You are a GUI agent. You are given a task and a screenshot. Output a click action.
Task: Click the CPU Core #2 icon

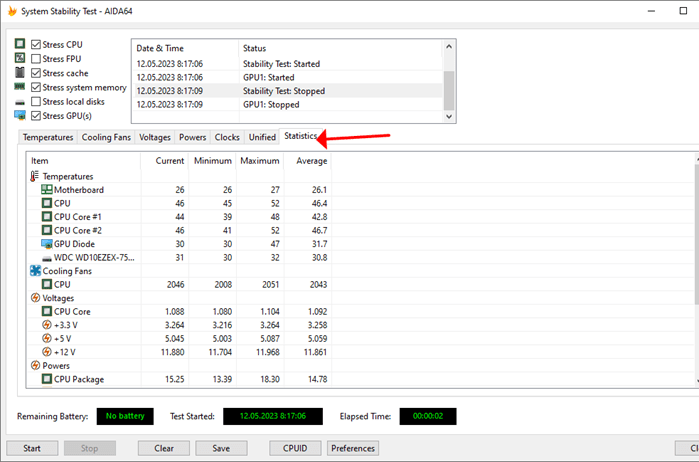coord(47,230)
